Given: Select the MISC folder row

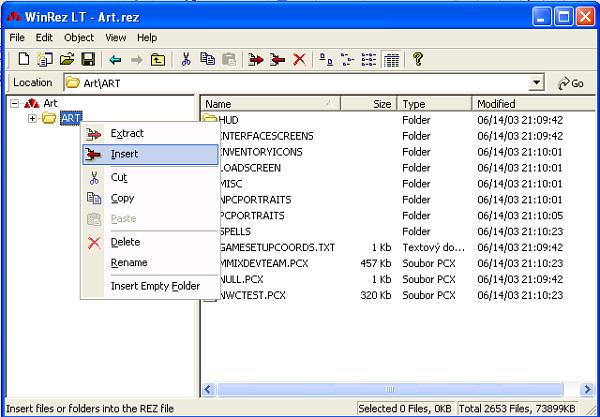Looking at the screenshot, I should (398, 184).
